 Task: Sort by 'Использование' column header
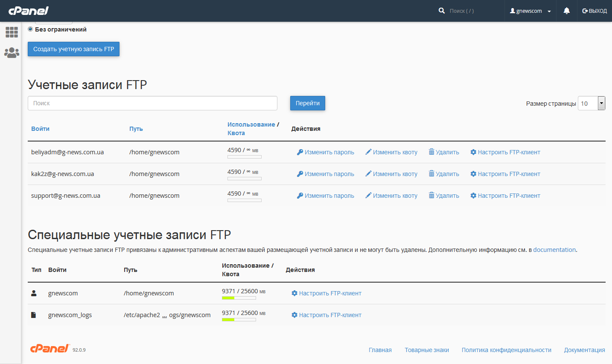[x=251, y=124]
